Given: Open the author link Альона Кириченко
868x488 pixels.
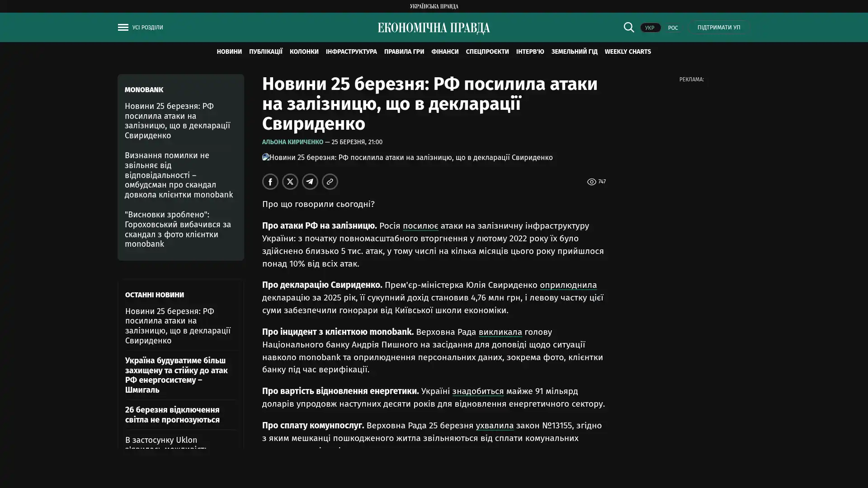Looking at the screenshot, I should point(292,142).
